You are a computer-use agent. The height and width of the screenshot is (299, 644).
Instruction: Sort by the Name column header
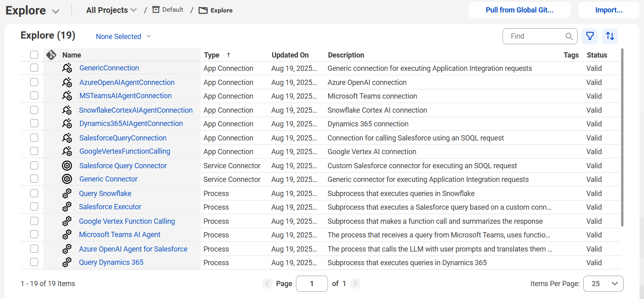tap(72, 55)
